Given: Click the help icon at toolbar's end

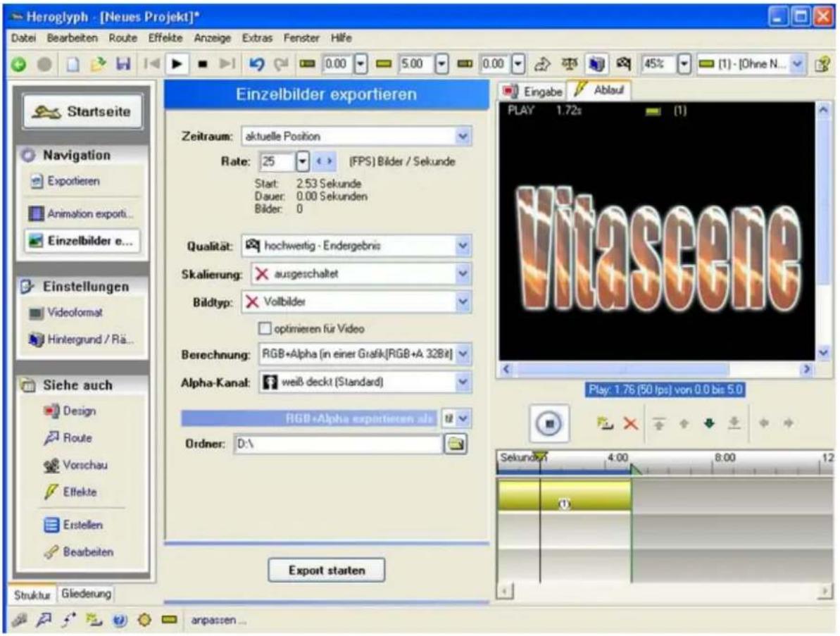Looking at the screenshot, I should point(822,64).
